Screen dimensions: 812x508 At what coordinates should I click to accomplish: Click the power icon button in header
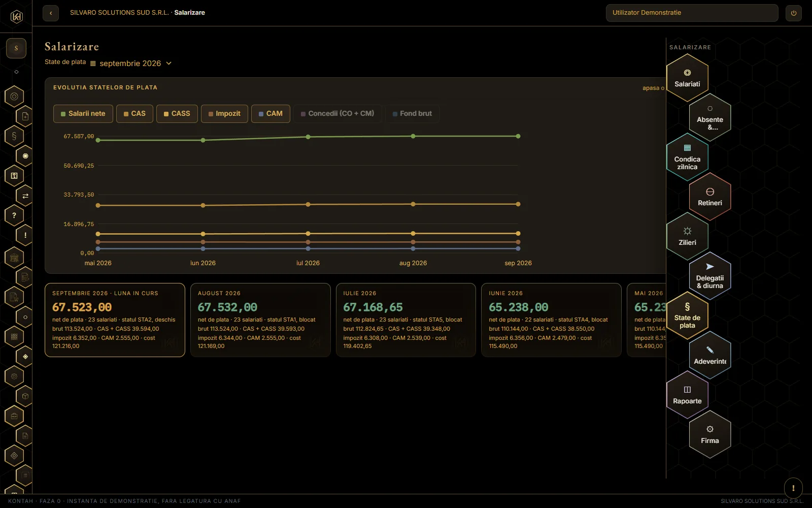tap(794, 13)
